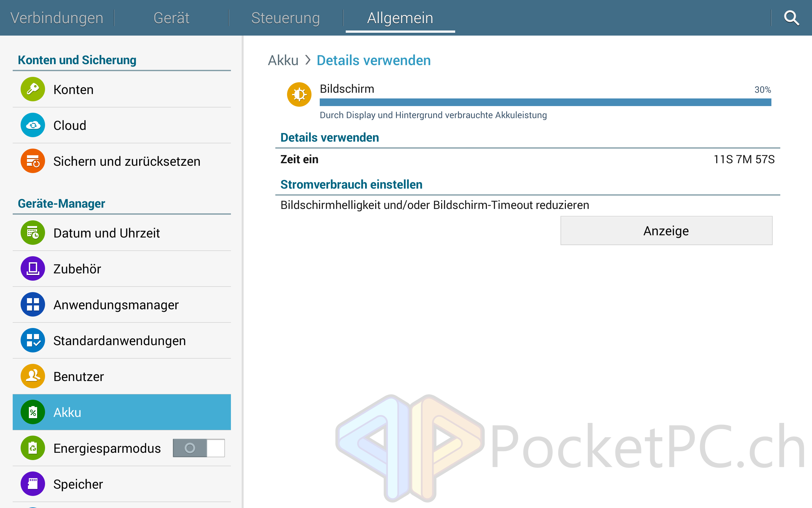Select the Allgemein tab
The height and width of the screenshot is (508, 812).
(400, 18)
